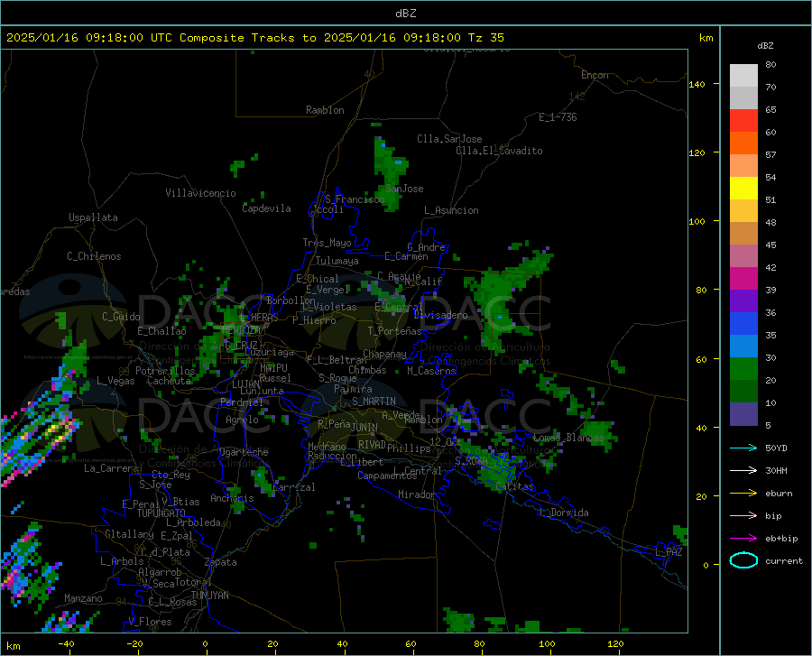Click the L_Asuncion place label

pos(451,210)
